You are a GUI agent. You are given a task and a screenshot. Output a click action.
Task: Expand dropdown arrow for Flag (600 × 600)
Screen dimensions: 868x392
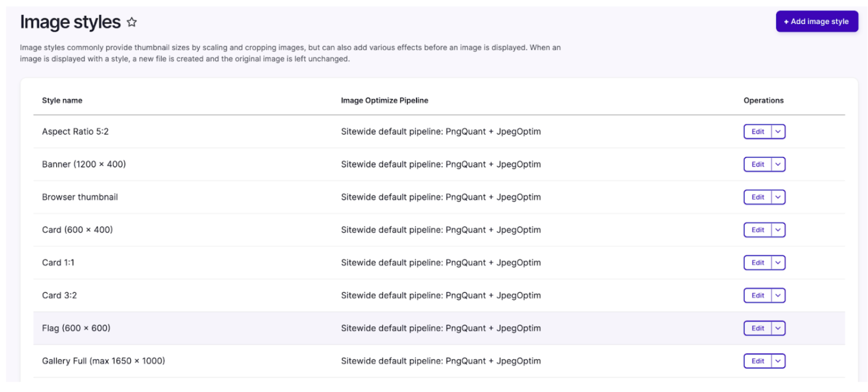[x=778, y=328]
